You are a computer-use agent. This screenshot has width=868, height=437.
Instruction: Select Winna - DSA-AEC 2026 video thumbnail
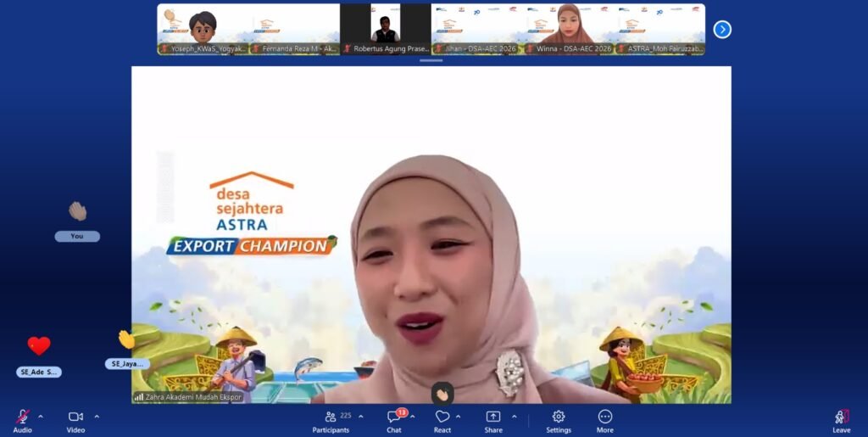(569, 30)
